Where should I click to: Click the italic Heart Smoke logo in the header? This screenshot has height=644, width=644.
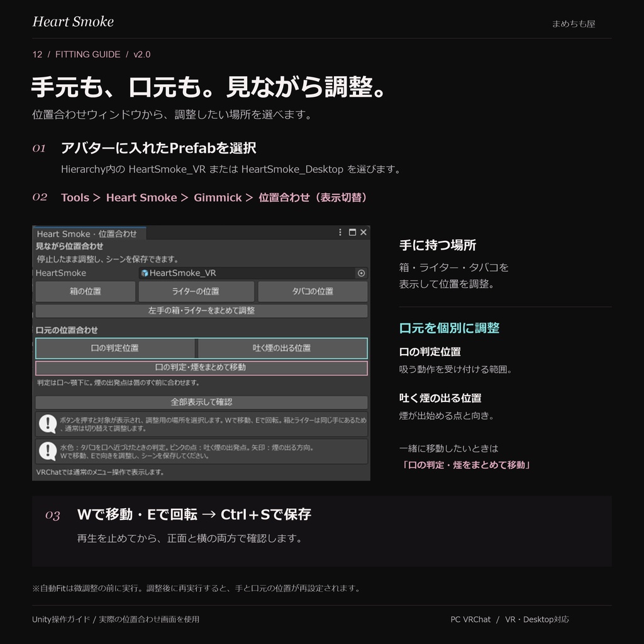click(x=73, y=22)
